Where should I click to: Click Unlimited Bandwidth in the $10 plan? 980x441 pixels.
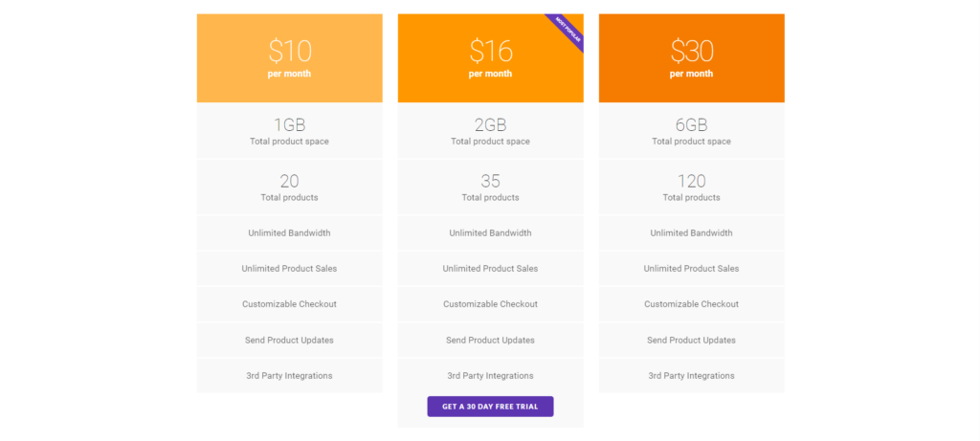[x=289, y=233]
